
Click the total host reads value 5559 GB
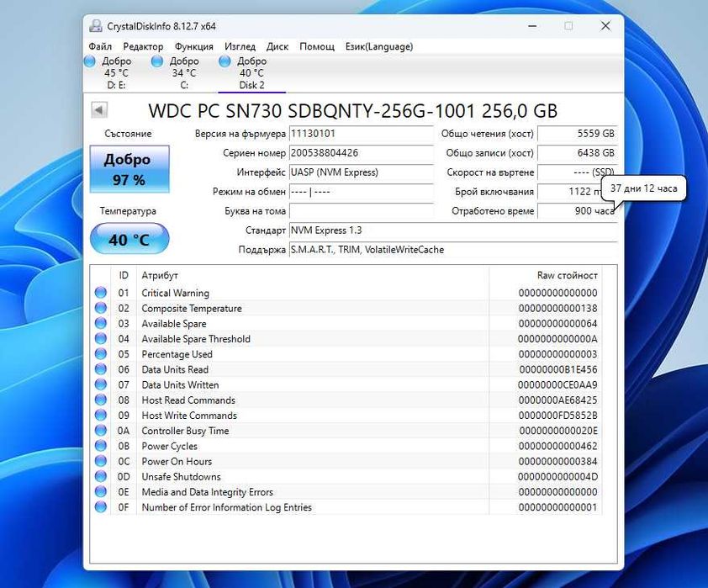pyautogui.click(x=577, y=134)
